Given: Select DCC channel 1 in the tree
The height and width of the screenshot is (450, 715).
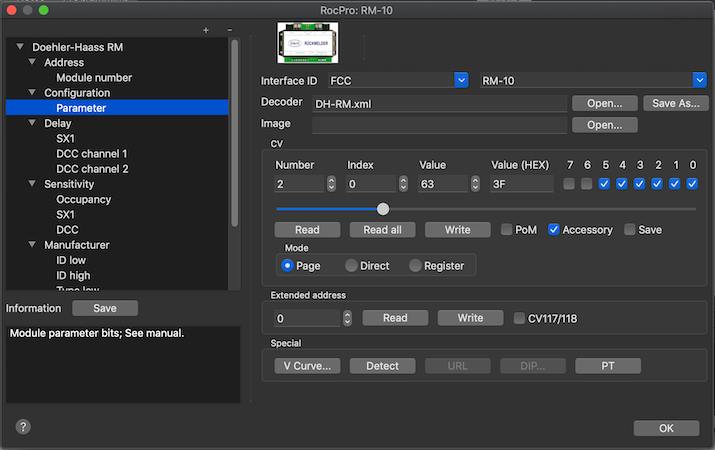Looking at the screenshot, I should click(91, 154).
